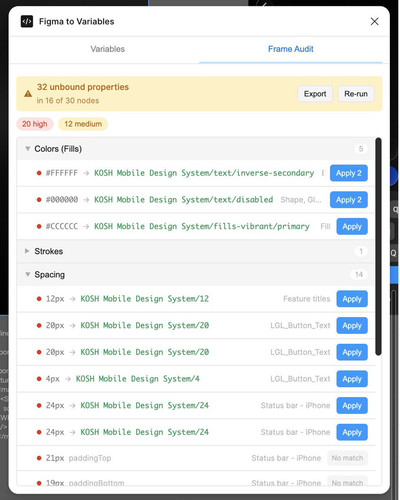Select the #000000 hex value text
The width and height of the screenshot is (400, 500).
tap(62, 200)
